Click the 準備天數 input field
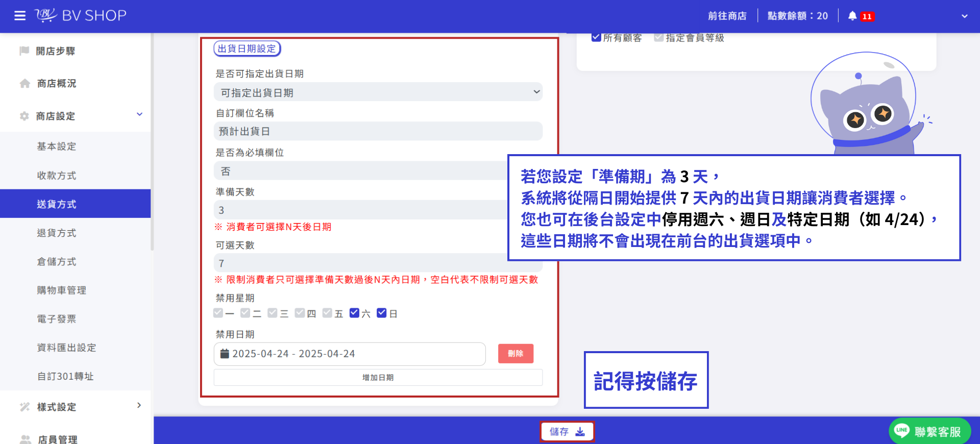Image resolution: width=980 pixels, height=444 pixels. [x=360, y=210]
